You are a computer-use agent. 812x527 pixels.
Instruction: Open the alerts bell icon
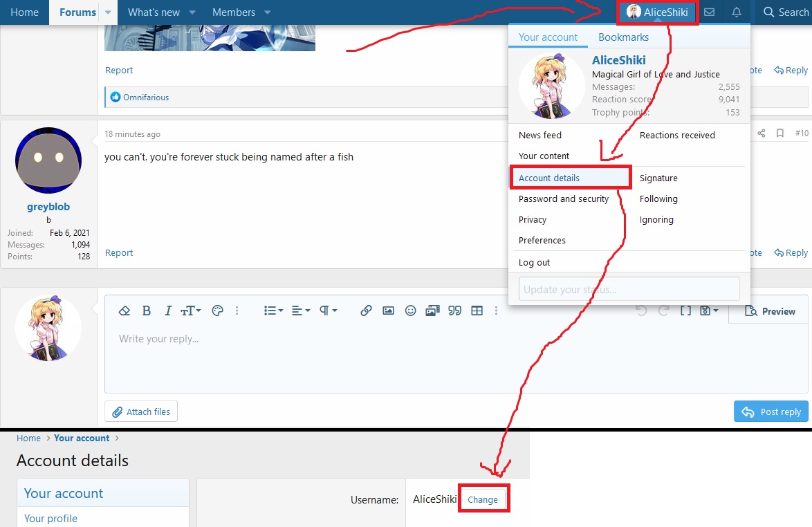pyautogui.click(x=736, y=12)
